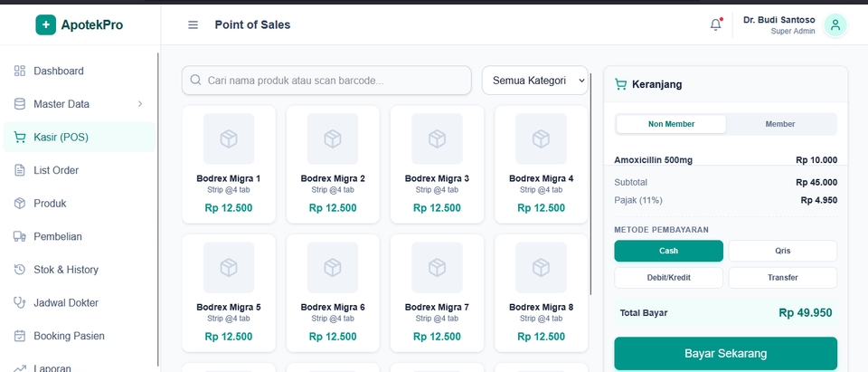868x372 pixels.
Task: Click the Produk box icon
Action: (x=20, y=204)
